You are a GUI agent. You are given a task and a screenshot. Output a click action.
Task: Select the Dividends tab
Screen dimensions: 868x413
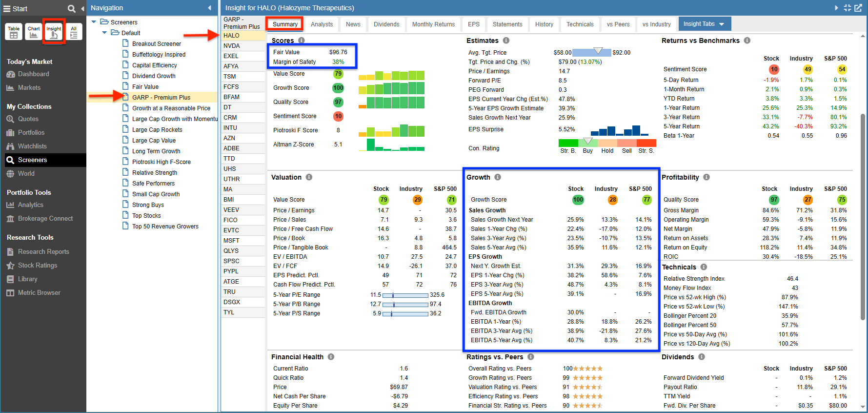pyautogui.click(x=386, y=24)
